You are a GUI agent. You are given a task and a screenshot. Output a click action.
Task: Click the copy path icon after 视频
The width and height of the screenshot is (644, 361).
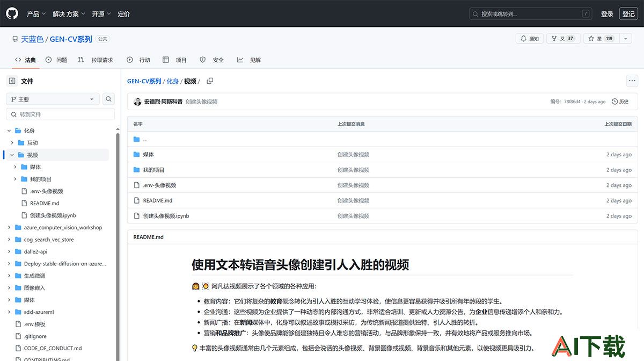[210, 81]
